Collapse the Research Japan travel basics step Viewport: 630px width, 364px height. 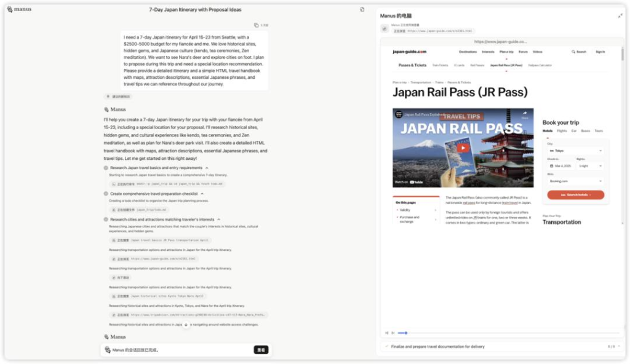(207, 168)
